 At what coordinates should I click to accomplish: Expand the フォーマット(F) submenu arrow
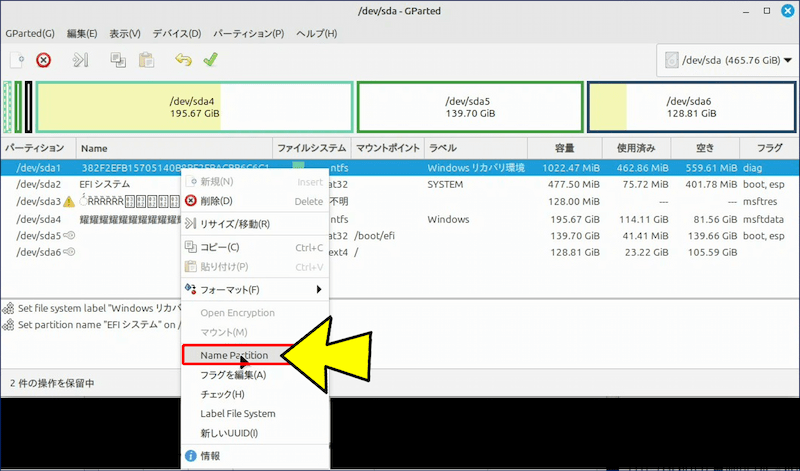point(319,290)
